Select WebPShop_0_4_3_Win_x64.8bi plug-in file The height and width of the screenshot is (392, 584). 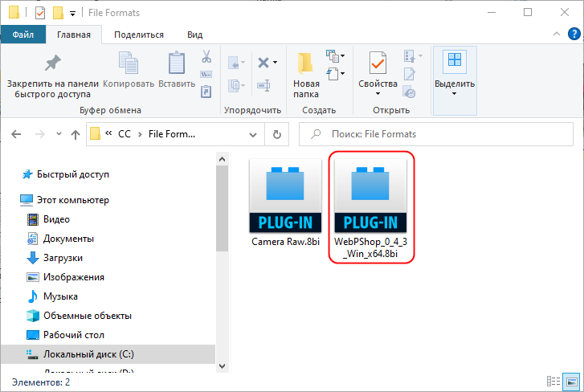click(x=370, y=209)
